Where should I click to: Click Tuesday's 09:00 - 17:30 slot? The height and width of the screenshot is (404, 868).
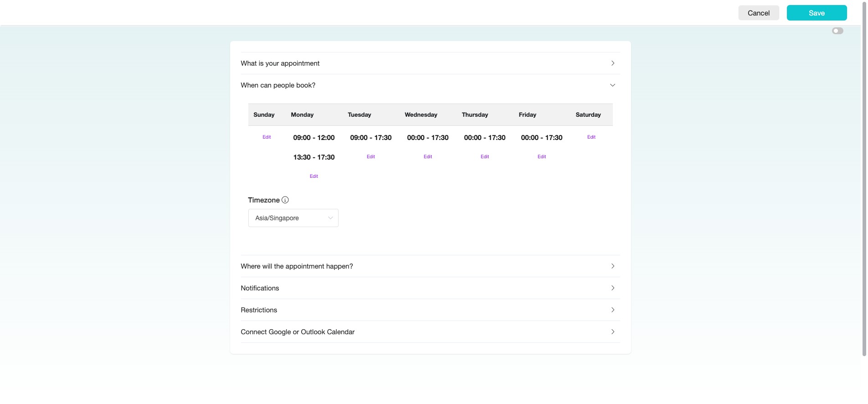[371, 138]
